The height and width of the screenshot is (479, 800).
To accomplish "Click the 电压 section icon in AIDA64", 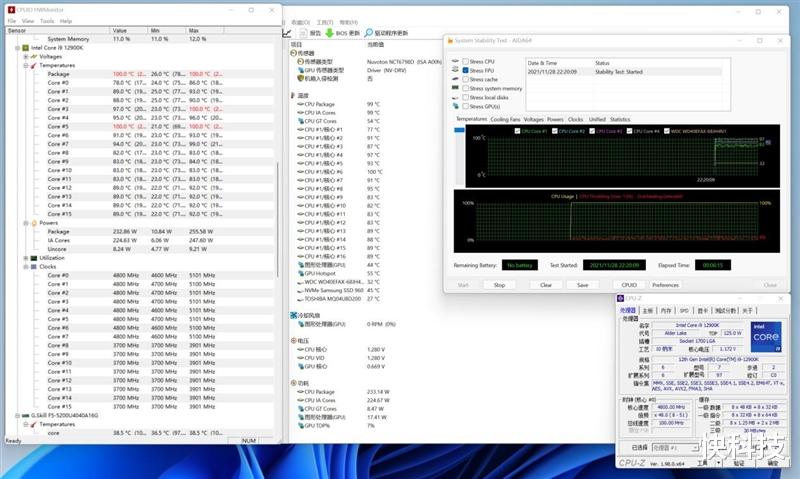I will (293, 341).
